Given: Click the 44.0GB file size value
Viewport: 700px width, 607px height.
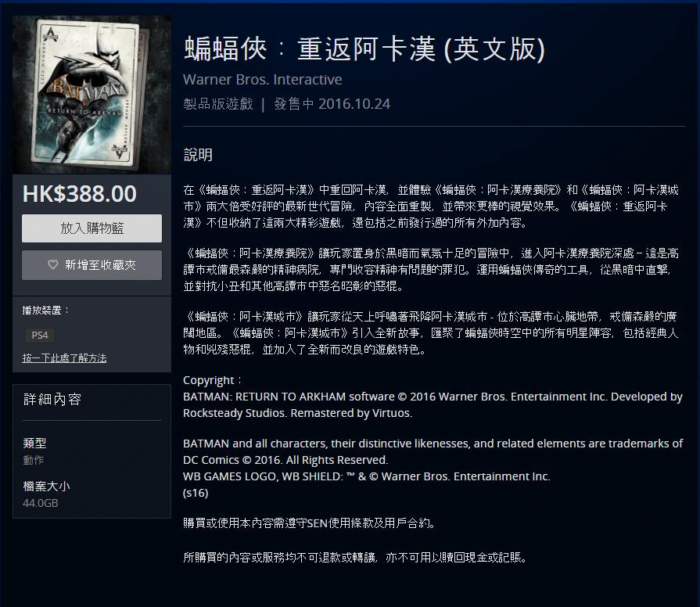Looking at the screenshot, I should tap(41, 503).
